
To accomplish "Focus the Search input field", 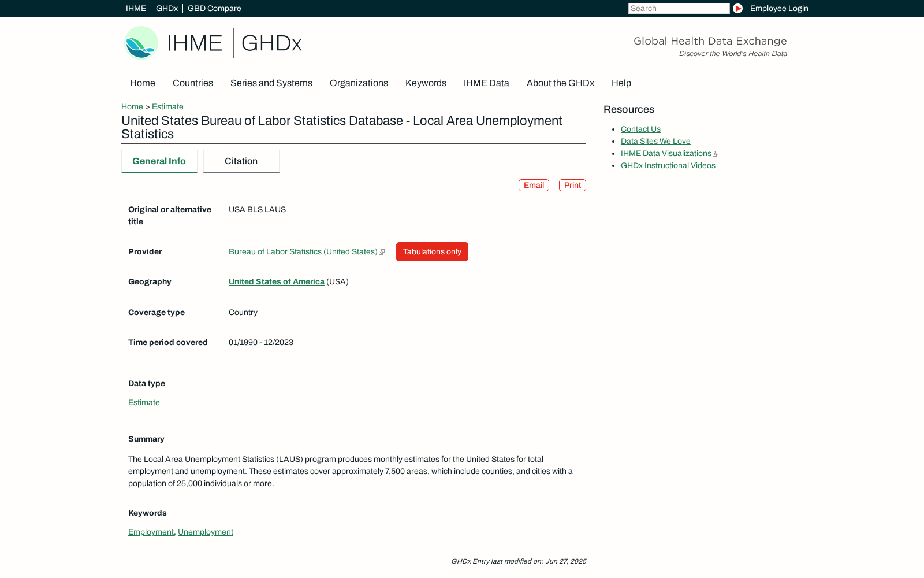I will (679, 8).
